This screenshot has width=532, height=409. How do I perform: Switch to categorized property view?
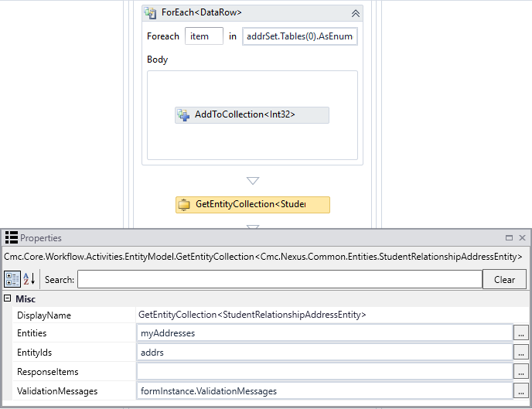pos(12,279)
